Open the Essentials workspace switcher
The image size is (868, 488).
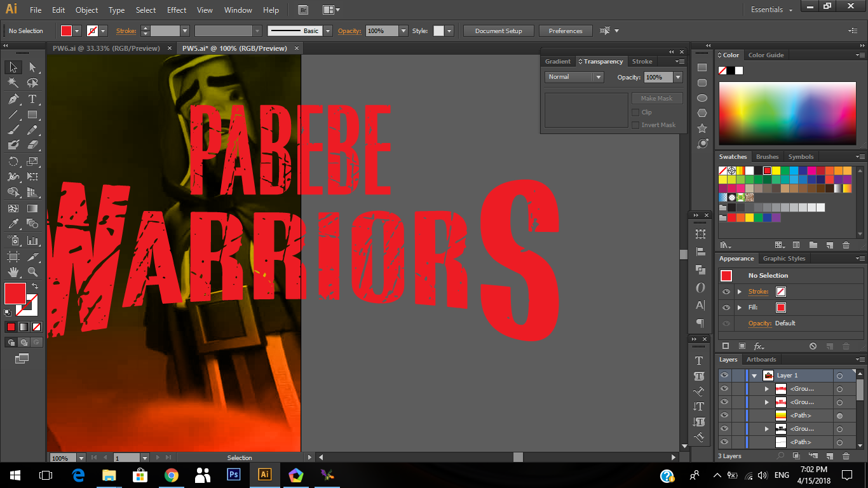coord(771,10)
